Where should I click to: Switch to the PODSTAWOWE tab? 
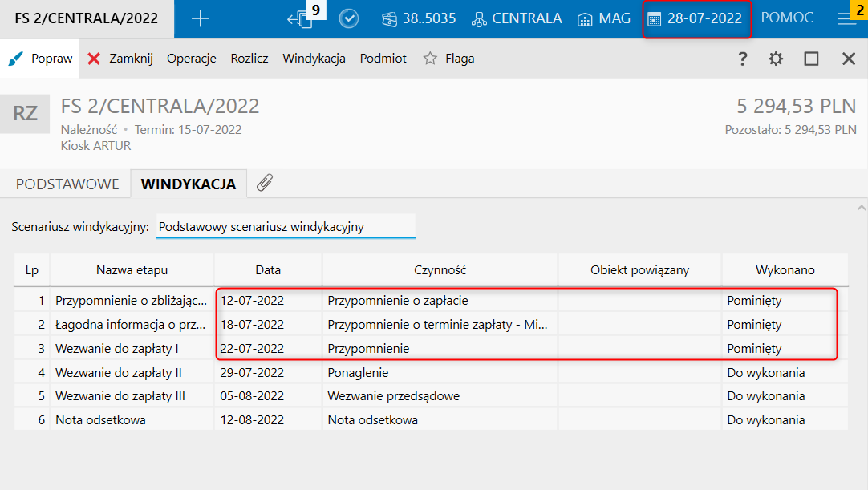pos(67,184)
